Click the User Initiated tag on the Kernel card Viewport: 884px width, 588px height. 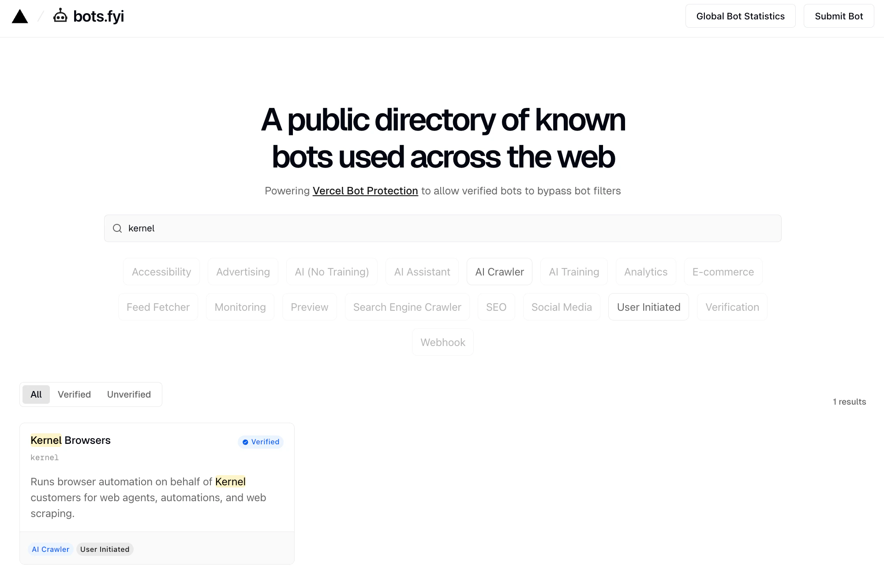click(105, 549)
